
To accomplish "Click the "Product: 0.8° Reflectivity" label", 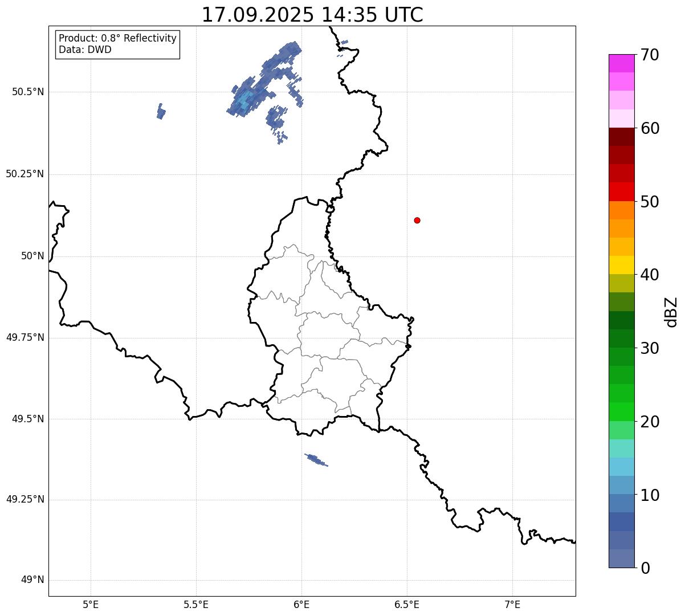I will [118, 38].
